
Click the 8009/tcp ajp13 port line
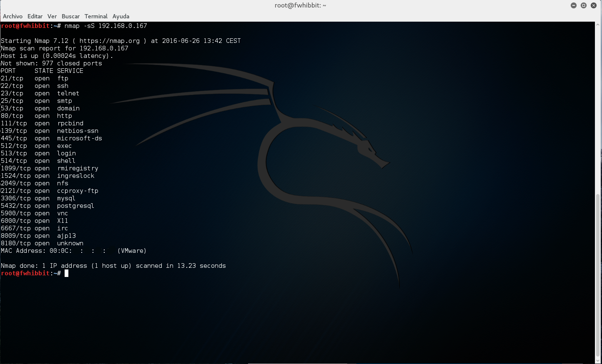coord(38,236)
